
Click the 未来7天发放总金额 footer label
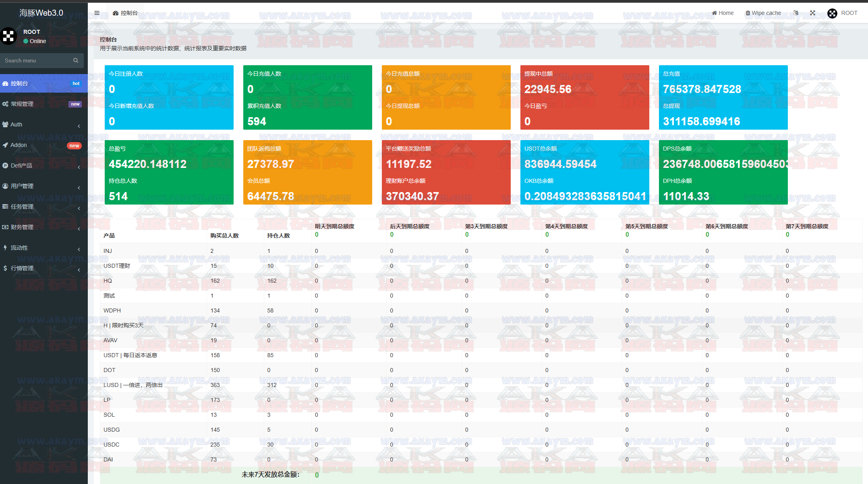(271, 475)
